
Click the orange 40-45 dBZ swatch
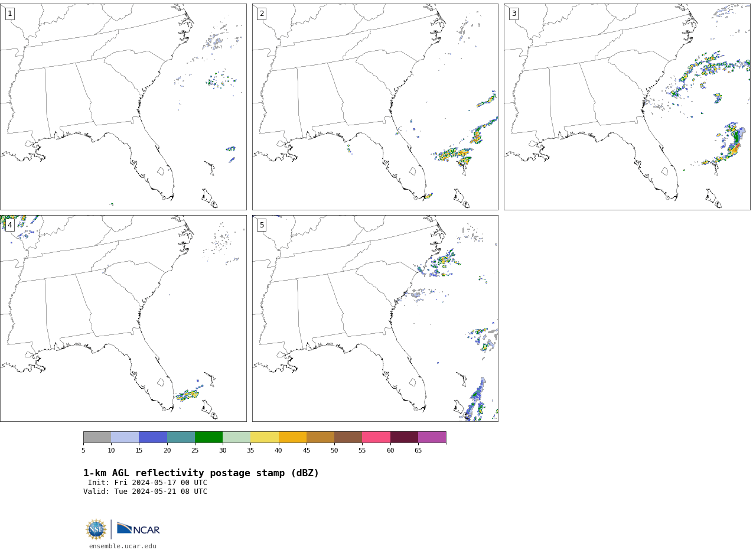point(292,437)
